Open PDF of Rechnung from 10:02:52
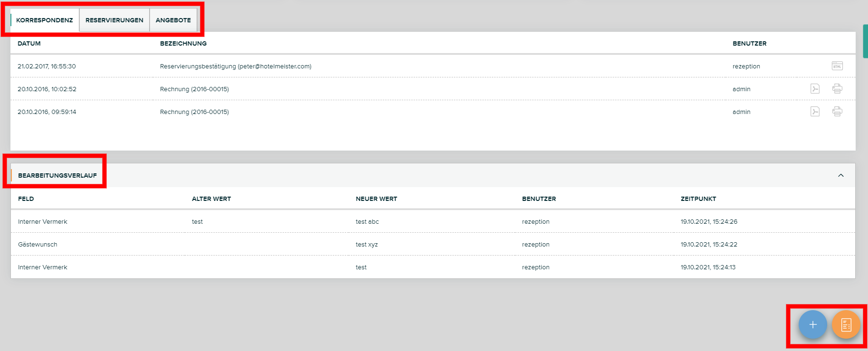868x351 pixels. 815,89
